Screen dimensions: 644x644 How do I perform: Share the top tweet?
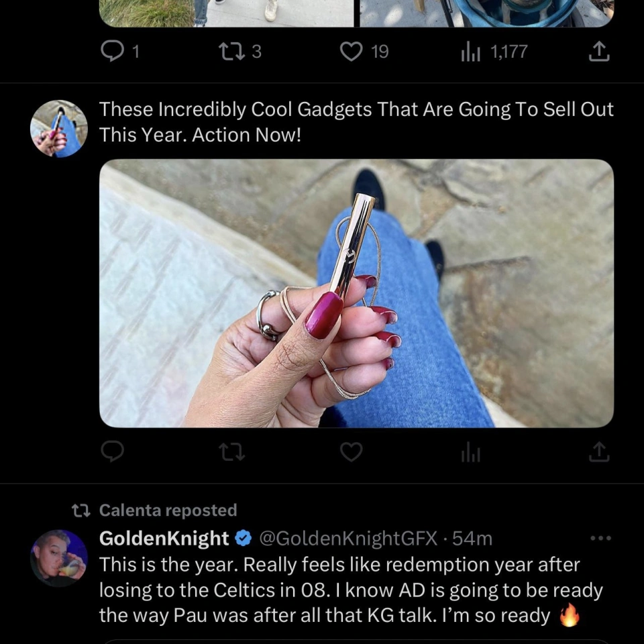598,52
